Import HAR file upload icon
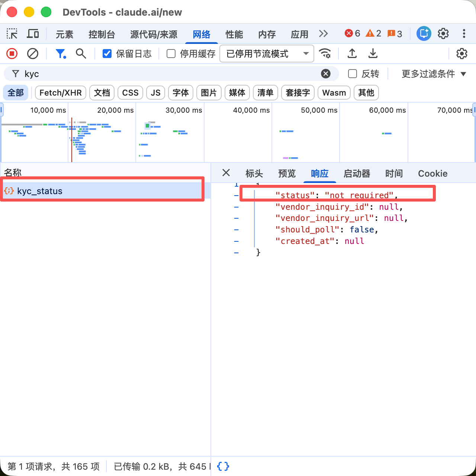The image size is (476, 476). [x=352, y=54]
